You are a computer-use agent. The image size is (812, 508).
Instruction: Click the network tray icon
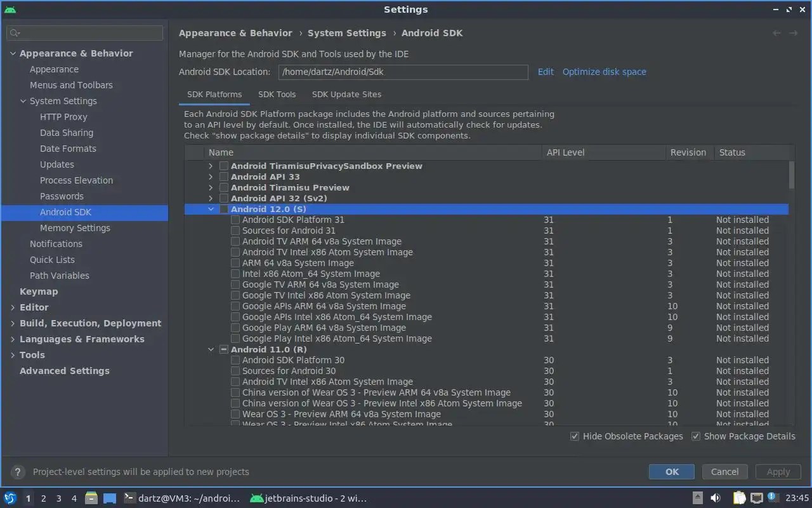tap(756, 498)
